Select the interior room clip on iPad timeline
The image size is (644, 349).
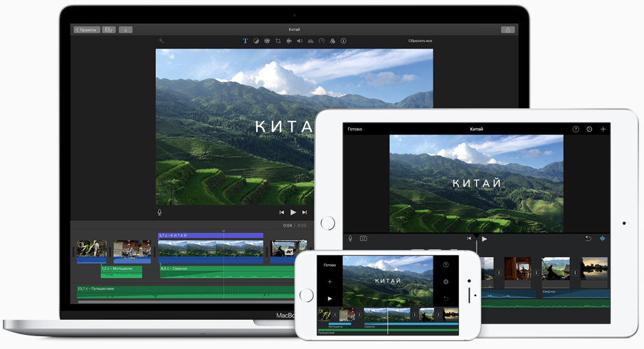517,271
